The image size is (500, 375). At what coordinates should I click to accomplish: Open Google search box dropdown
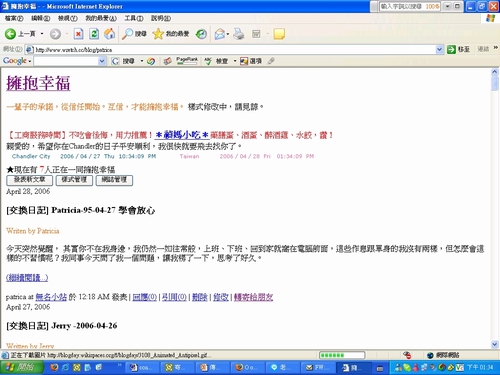102,61
